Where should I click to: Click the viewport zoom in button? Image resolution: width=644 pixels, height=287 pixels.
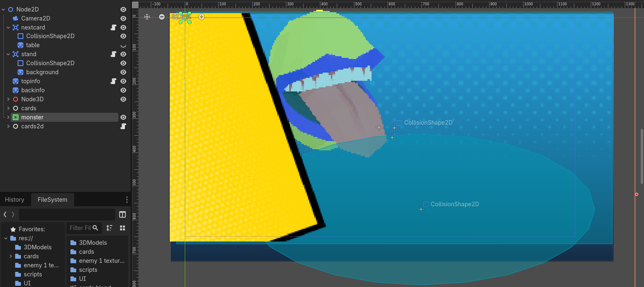(202, 17)
